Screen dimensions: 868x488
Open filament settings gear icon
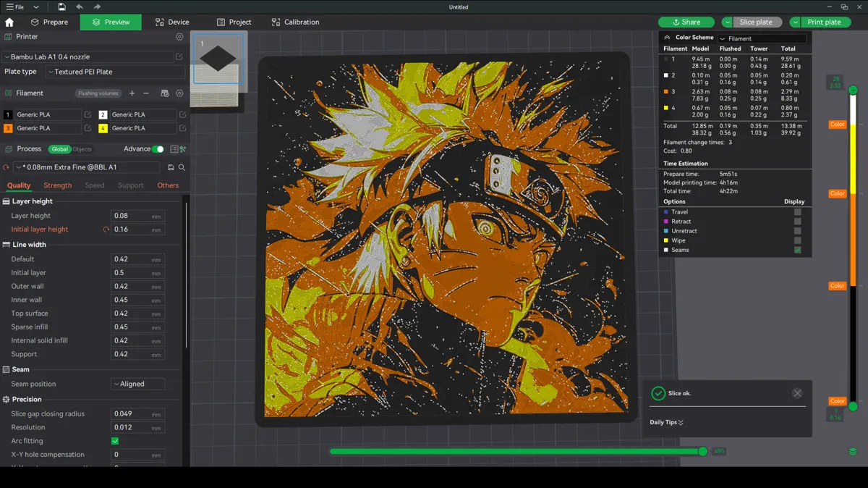click(x=179, y=93)
